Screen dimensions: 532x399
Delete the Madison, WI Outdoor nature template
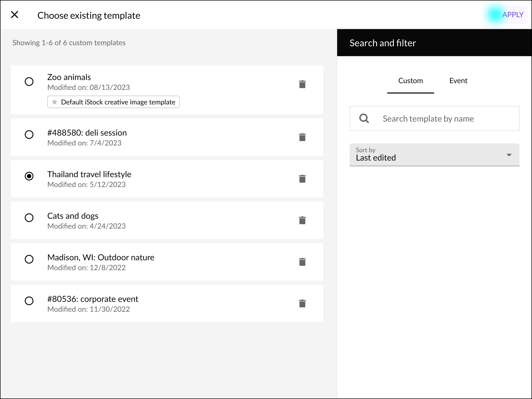point(302,262)
